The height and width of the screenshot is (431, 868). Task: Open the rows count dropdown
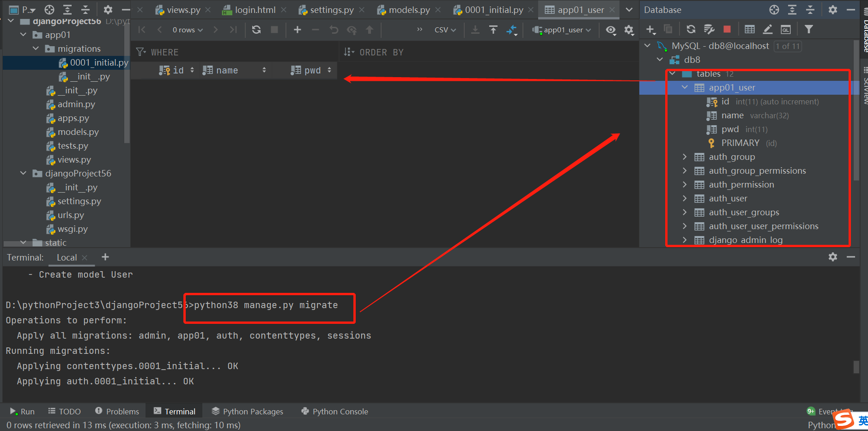tap(188, 30)
